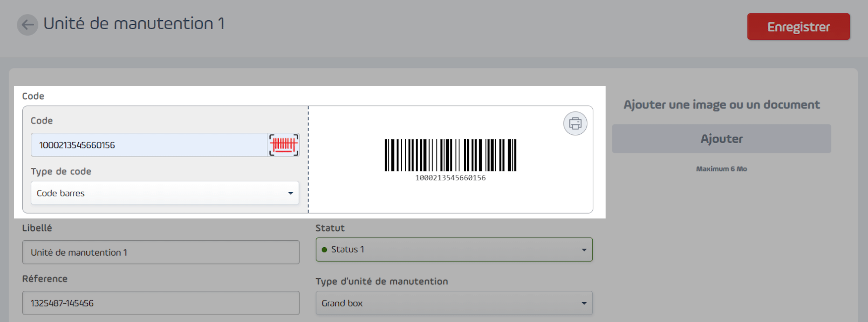Click Ajouter to add an image or document
The image size is (868, 322).
pyautogui.click(x=722, y=139)
